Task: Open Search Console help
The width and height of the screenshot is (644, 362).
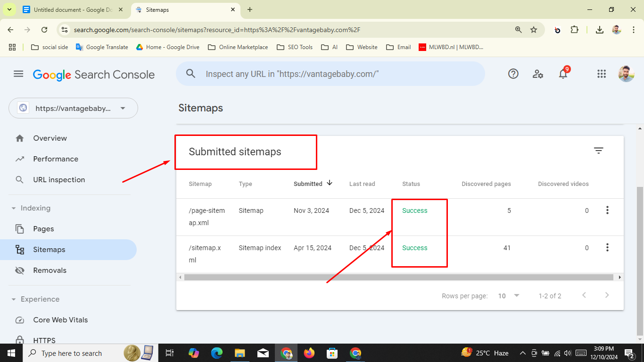Action: tap(513, 74)
